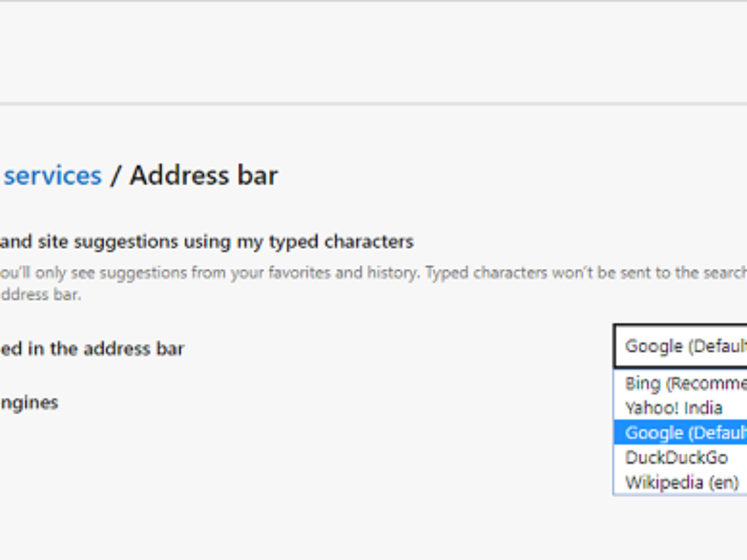Click the search 'engines' row label

pyautogui.click(x=29, y=403)
